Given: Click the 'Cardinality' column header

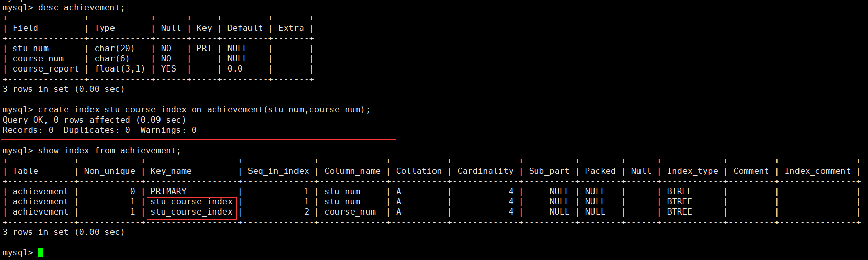Looking at the screenshot, I should [x=485, y=171].
